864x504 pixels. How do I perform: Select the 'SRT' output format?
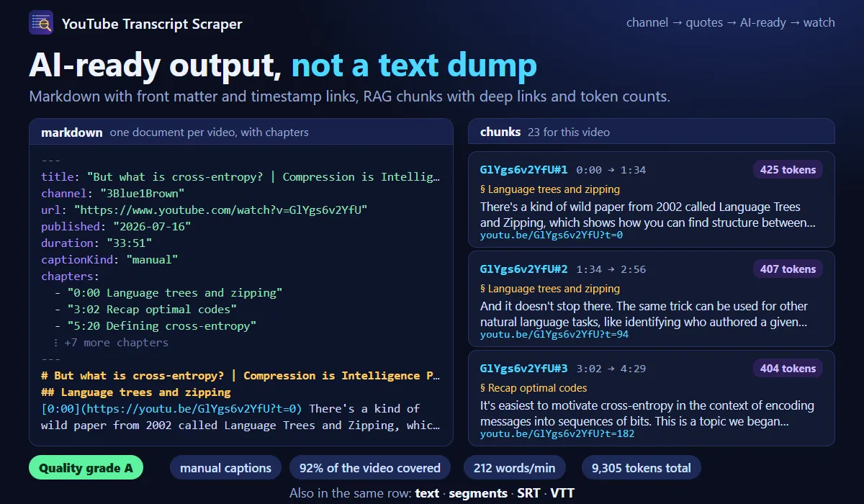coord(529,493)
